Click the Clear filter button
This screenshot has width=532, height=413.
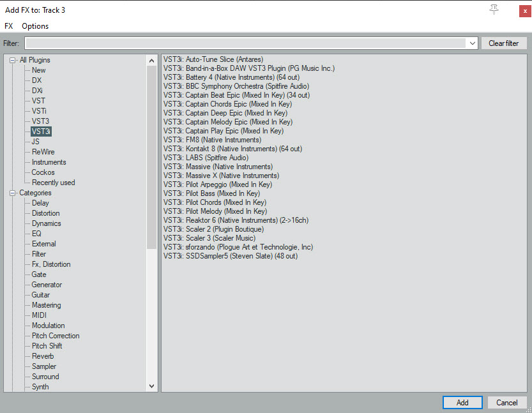(503, 43)
